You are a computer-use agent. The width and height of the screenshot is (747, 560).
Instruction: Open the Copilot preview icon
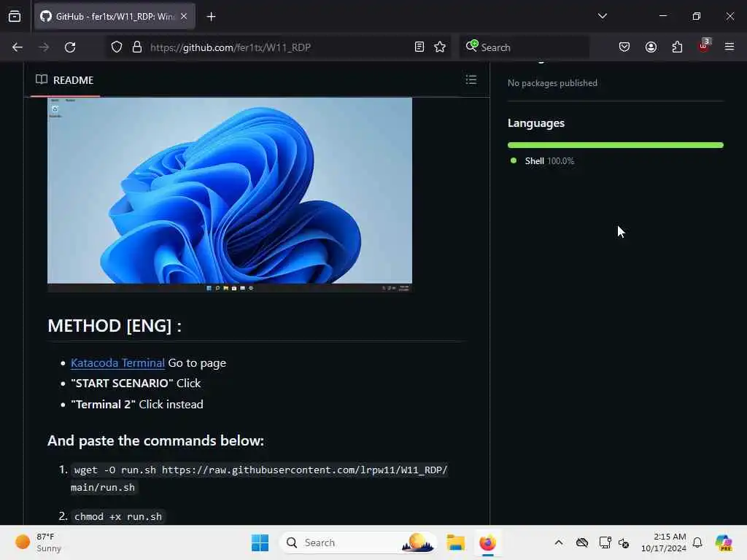click(x=724, y=542)
